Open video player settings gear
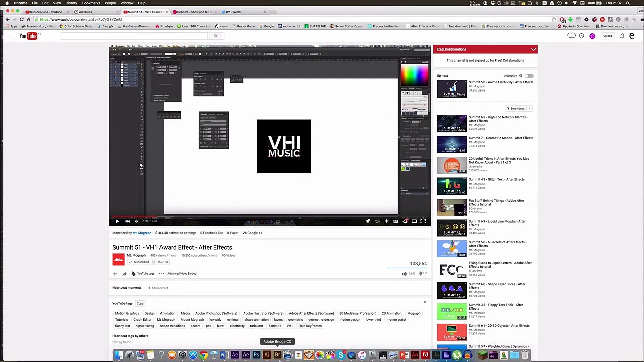This screenshot has width=644, height=362. 405,221
